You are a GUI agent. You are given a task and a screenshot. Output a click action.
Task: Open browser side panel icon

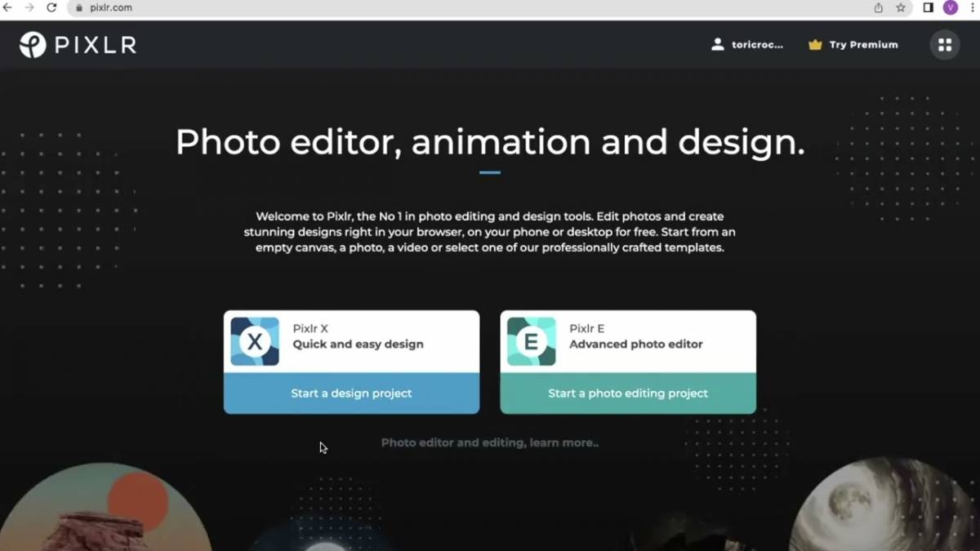click(x=928, y=7)
